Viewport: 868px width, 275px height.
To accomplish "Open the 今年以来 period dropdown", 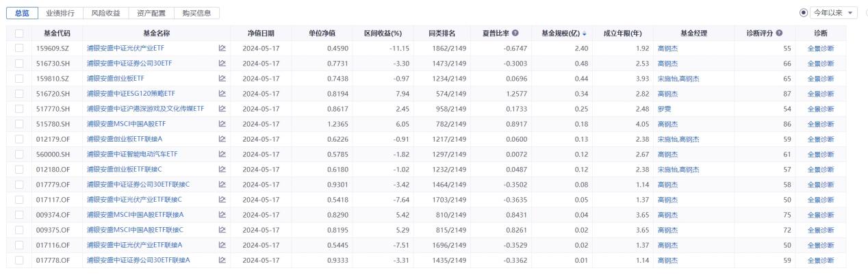I will pyautogui.click(x=833, y=13).
